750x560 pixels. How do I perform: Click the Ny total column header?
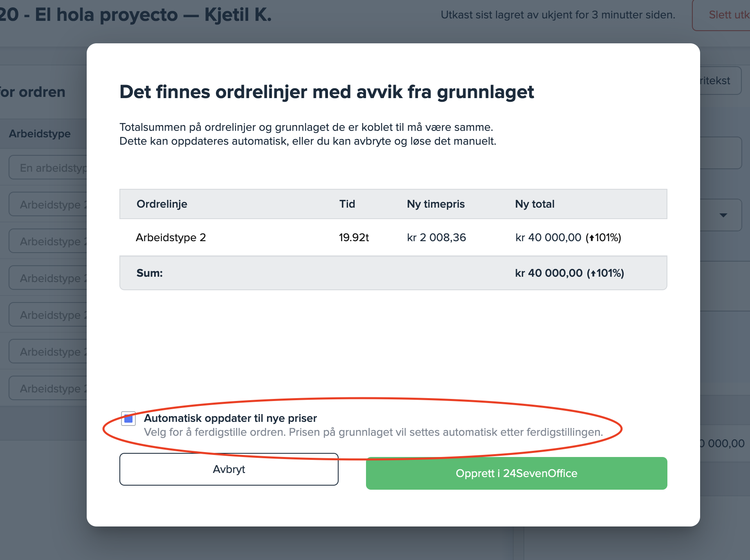click(x=534, y=204)
